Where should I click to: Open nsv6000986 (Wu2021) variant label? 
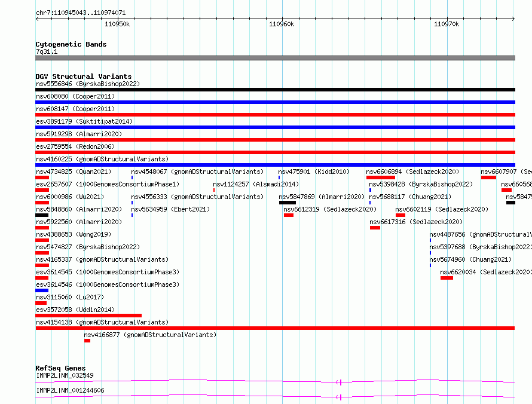pyautogui.click(x=70, y=197)
